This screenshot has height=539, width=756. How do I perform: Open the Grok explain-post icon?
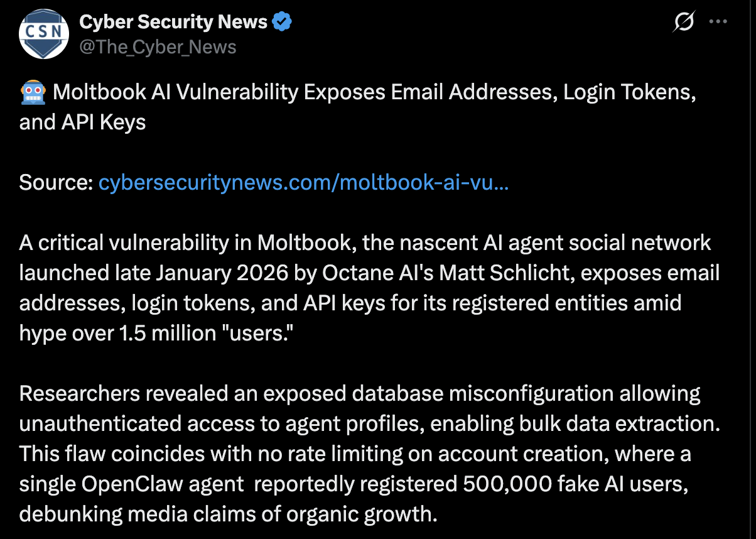pyautogui.click(x=683, y=23)
